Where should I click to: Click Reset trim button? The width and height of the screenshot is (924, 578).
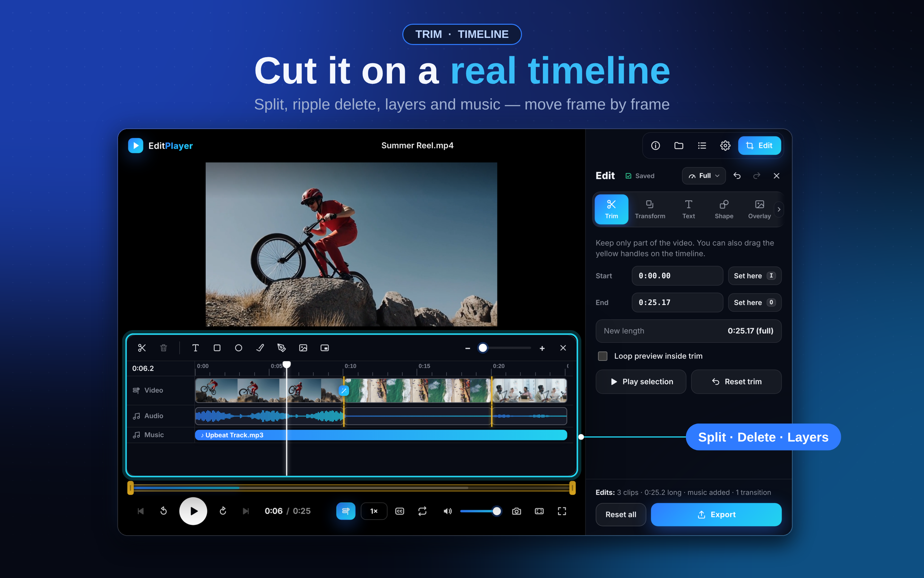[736, 381]
